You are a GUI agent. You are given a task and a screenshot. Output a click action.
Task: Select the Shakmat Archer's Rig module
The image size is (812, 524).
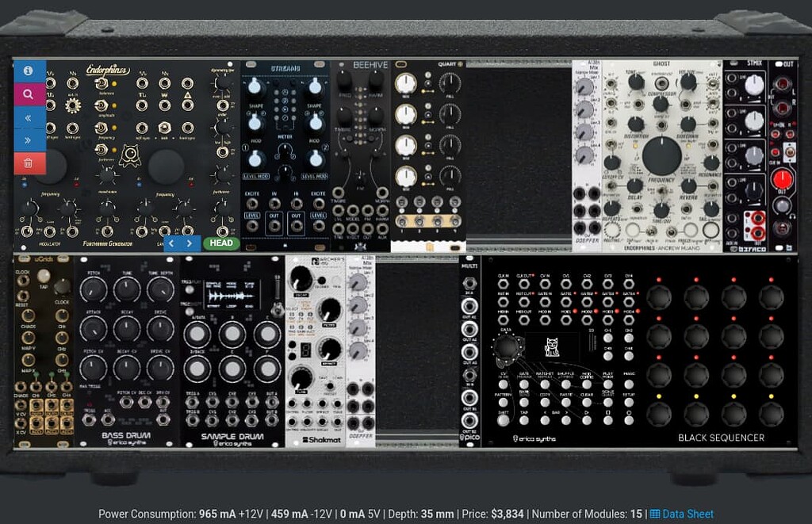[x=316, y=351]
